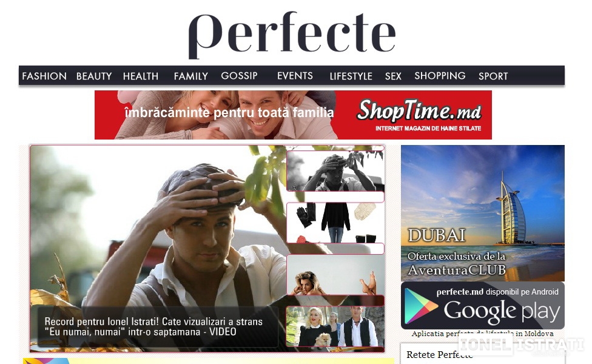Viewport: 592px width, 364px height.
Task: Select the black-and-white man thumbnail
Action: (x=335, y=172)
